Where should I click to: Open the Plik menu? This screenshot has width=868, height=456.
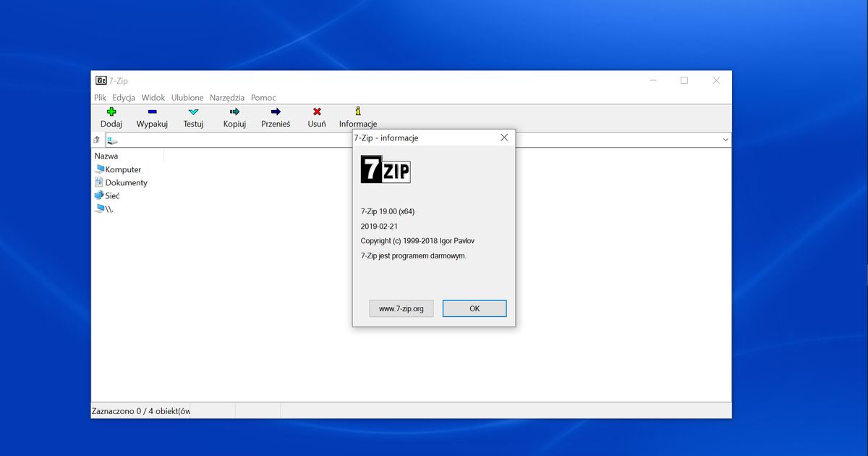click(x=99, y=97)
